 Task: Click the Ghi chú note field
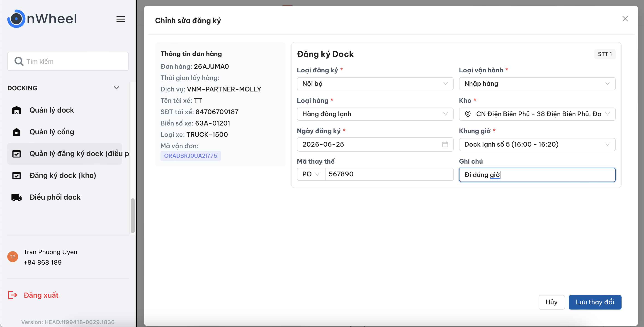537,175
